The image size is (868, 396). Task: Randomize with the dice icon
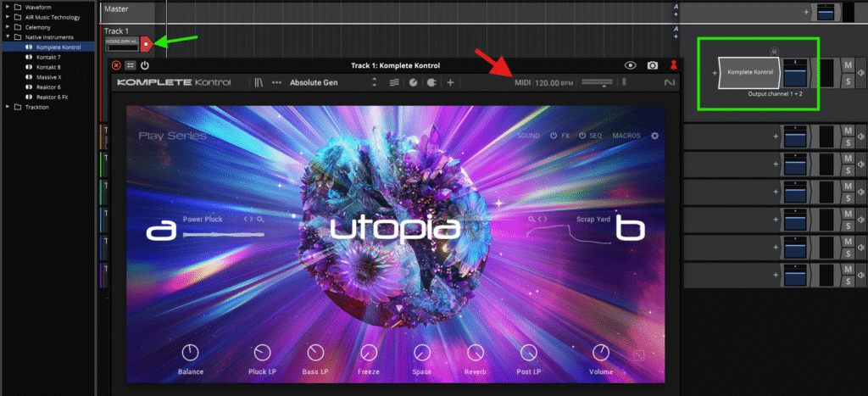point(639,356)
